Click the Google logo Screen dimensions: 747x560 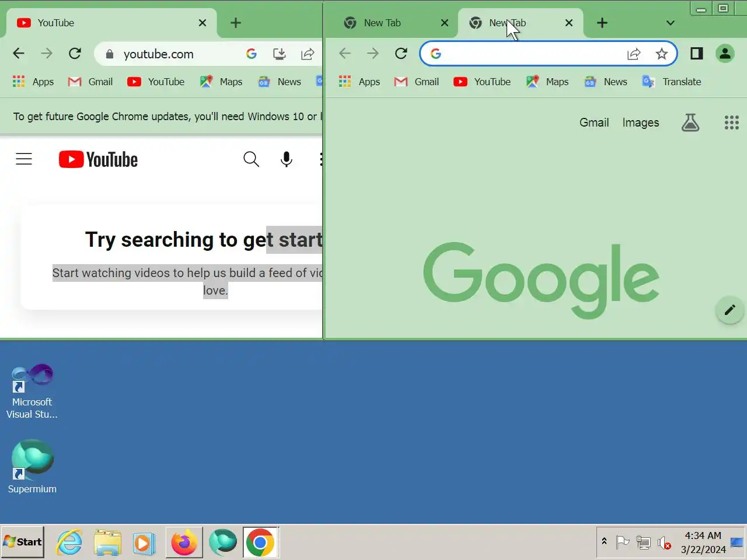(541, 281)
